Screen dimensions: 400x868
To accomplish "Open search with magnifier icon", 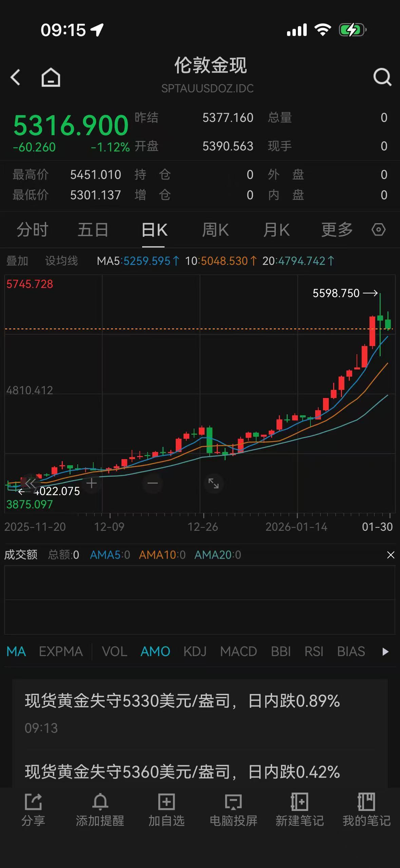I will pyautogui.click(x=382, y=77).
